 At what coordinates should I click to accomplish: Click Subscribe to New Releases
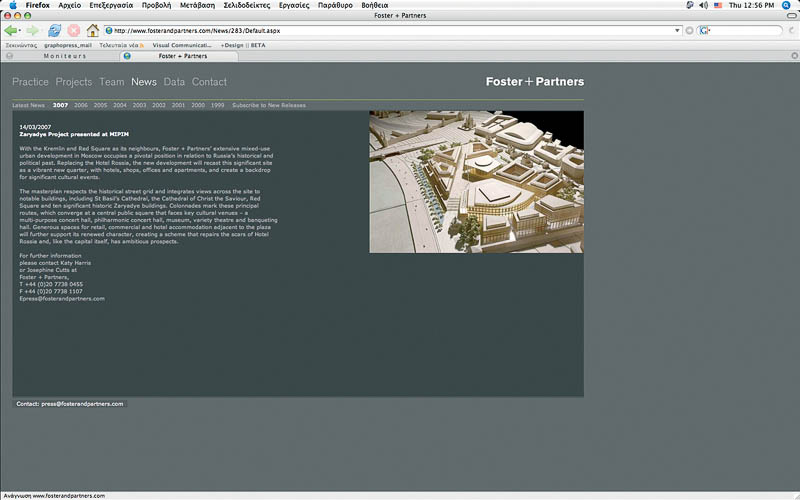point(269,105)
